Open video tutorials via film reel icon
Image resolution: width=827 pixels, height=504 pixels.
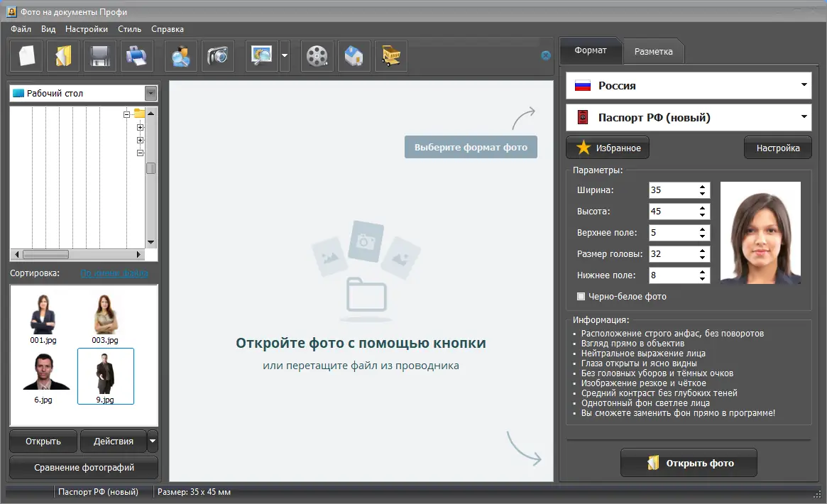[x=317, y=56]
